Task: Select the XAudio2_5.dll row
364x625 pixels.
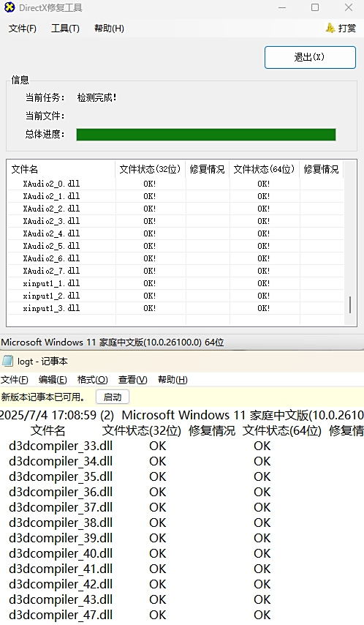Action: (x=175, y=246)
